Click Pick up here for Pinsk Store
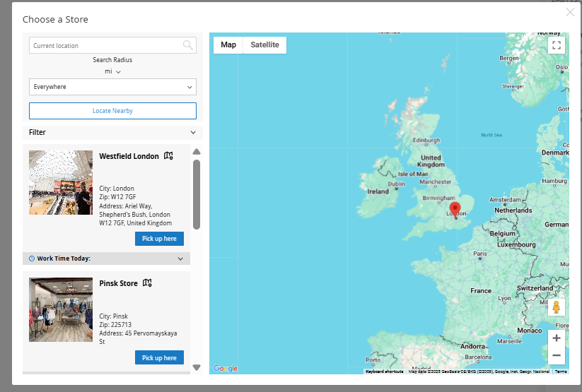The image size is (582, 392). (159, 357)
